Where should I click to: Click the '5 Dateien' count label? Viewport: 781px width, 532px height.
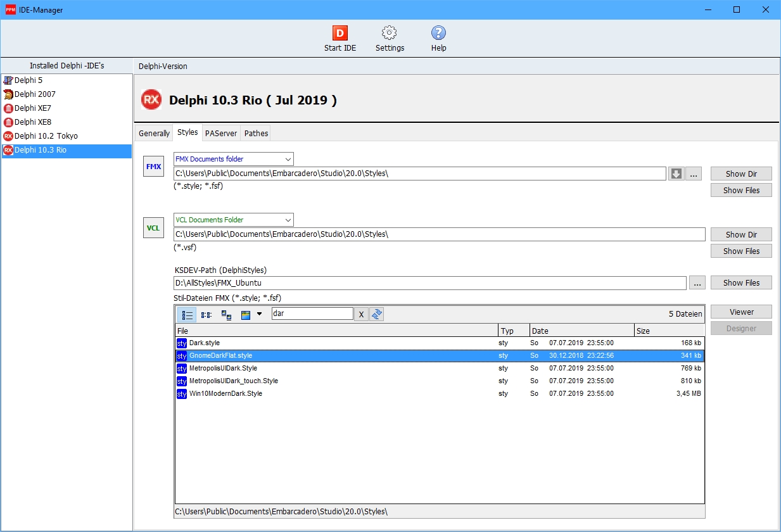point(685,314)
